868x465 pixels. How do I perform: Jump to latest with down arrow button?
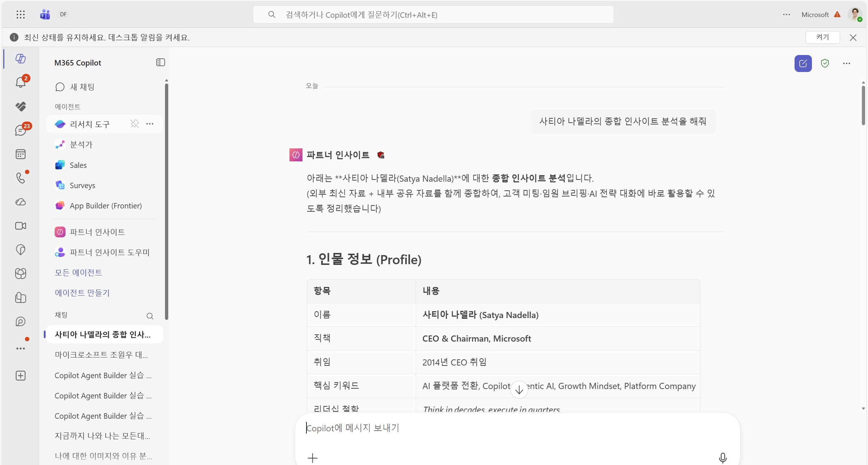[519, 390]
